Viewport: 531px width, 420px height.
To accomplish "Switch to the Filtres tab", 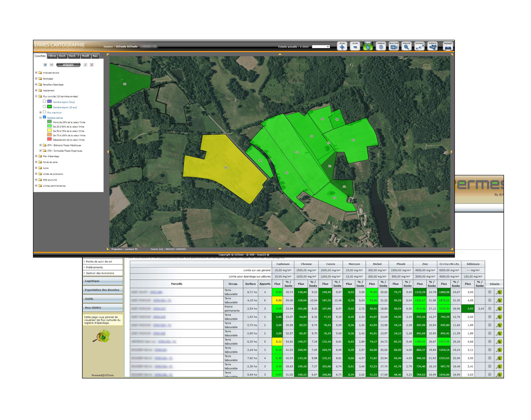I will (52, 56).
